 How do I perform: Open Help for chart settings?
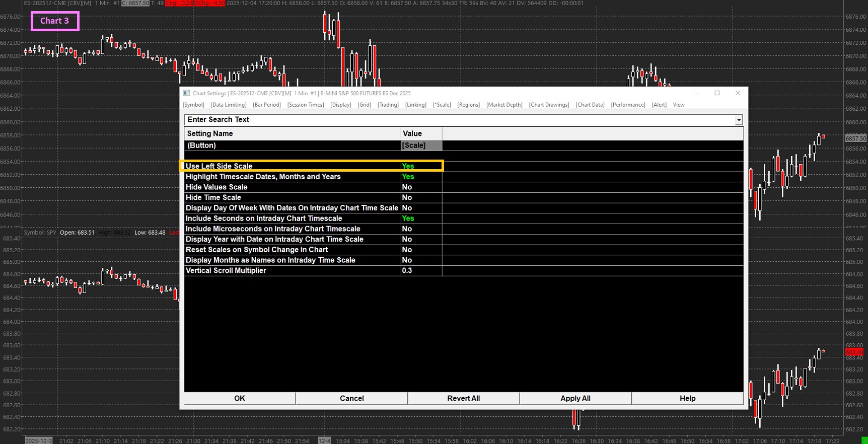[687, 398]
